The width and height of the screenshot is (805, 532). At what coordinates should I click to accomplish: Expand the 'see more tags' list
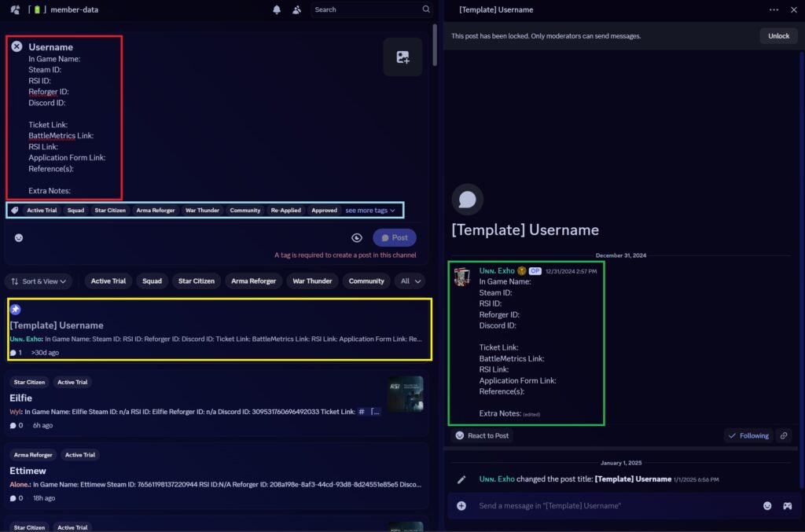[x=370, y=211]
